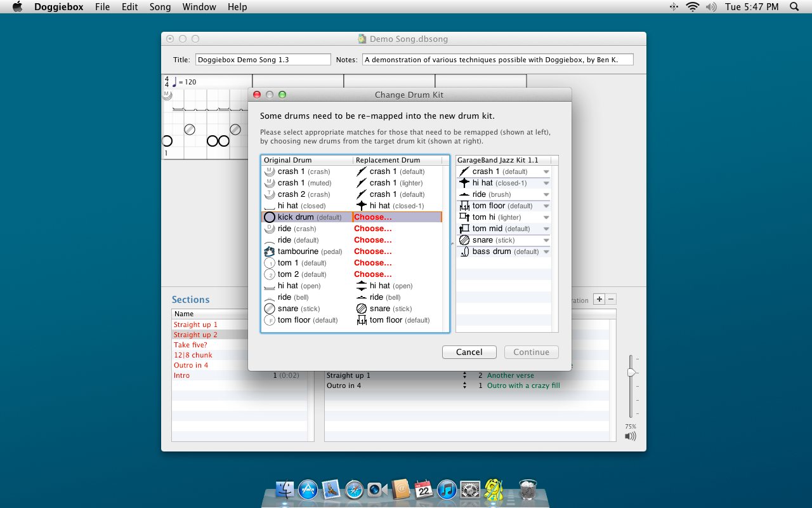The image size is (812, 508).
Task: Expand the crash 1 variant dropdown in the Jazz Kit
Action: [546, 172]
